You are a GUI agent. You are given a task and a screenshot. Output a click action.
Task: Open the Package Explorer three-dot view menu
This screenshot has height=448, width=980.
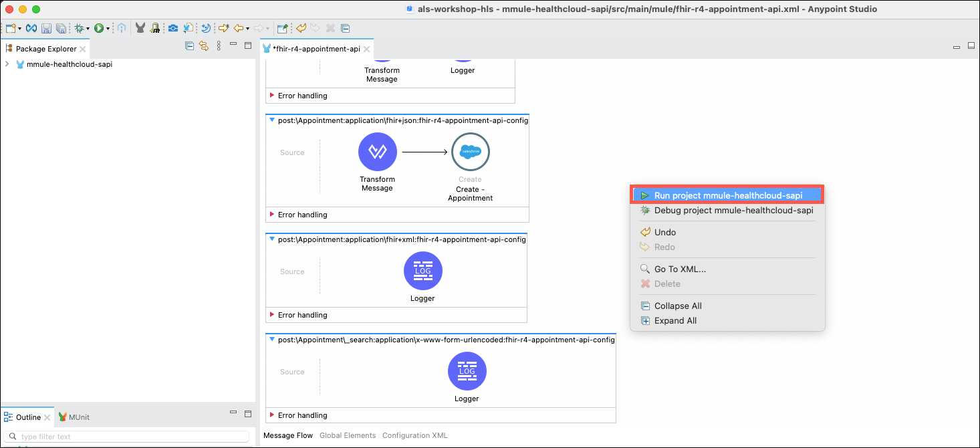[x=219, y=45]
